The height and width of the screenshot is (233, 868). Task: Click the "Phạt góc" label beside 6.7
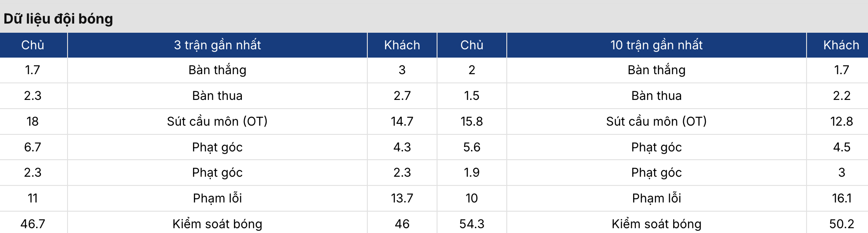pos(217,147)
